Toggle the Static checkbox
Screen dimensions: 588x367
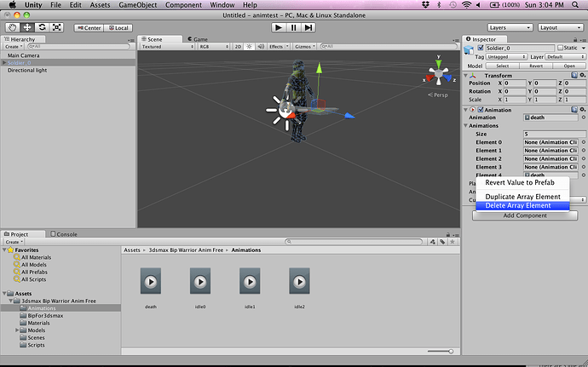coord(560,48)
